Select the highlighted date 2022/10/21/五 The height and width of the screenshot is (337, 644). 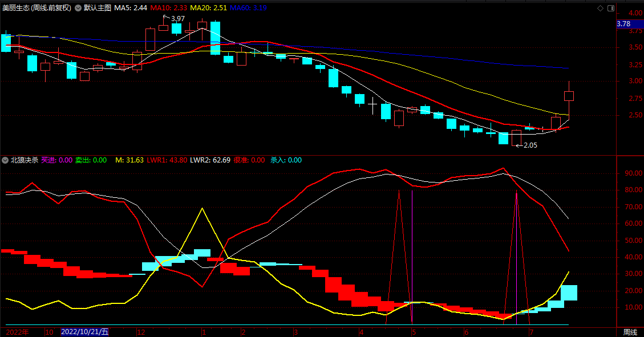(84, 332)
